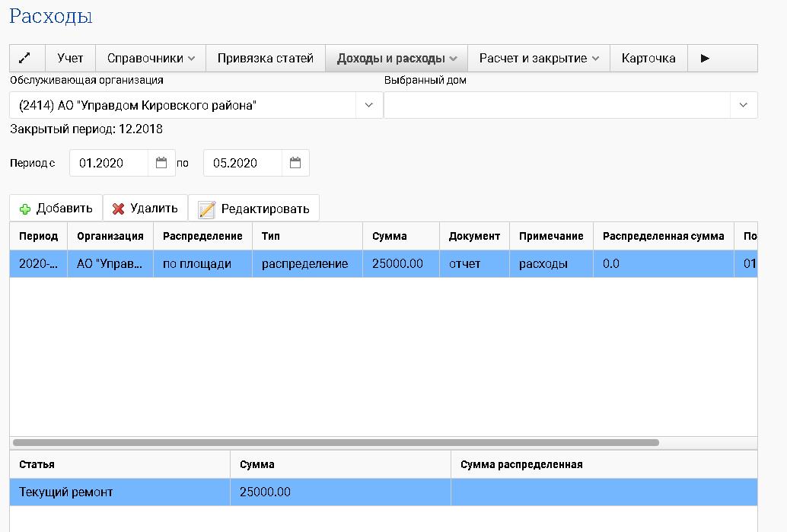
Task: Open calendar for period end date
Action: point(295,163)
